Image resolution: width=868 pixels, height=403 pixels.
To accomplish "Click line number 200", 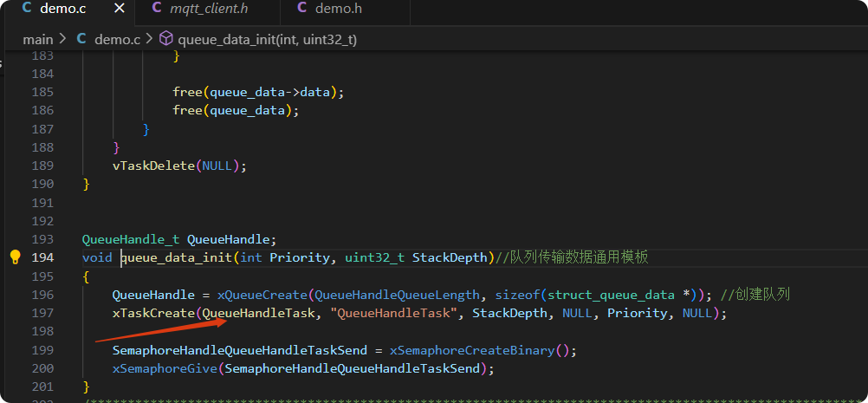I will click(x=42, y=368).
